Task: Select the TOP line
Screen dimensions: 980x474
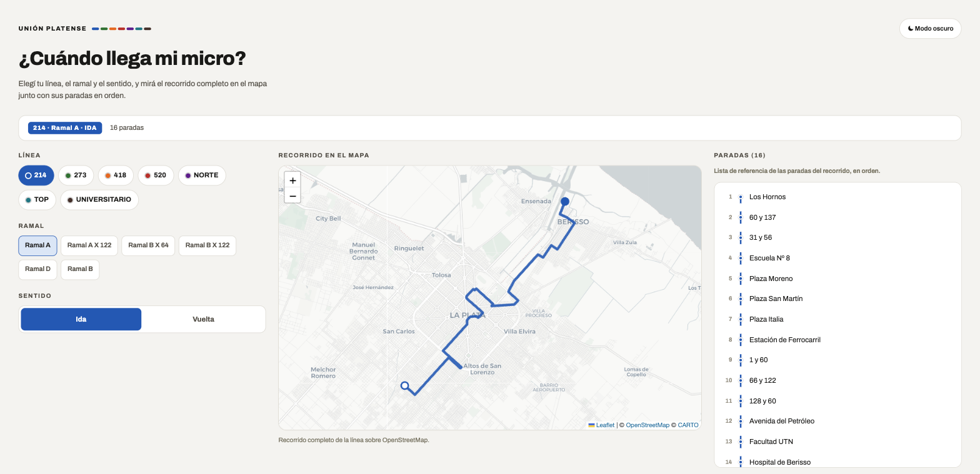Action: point(37,200)
